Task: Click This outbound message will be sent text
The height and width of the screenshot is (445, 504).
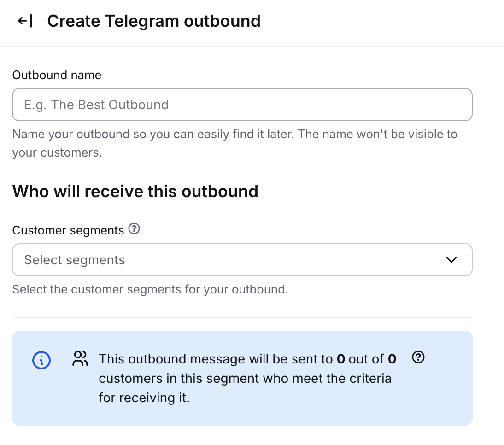Action: pyautogui.click(x=216, y=359)
